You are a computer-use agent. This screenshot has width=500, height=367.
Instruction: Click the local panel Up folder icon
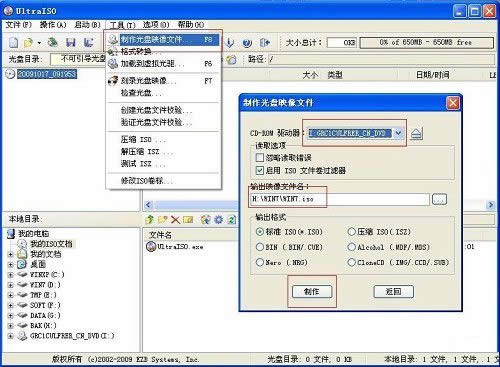pyautogui.click(x=150, y=219)
